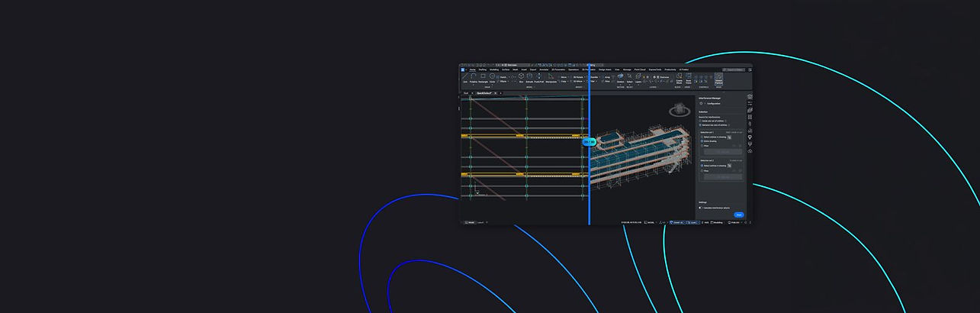
Task: Toggle the Modeling workspace status bar entry
Action: [x=717, y=222]
